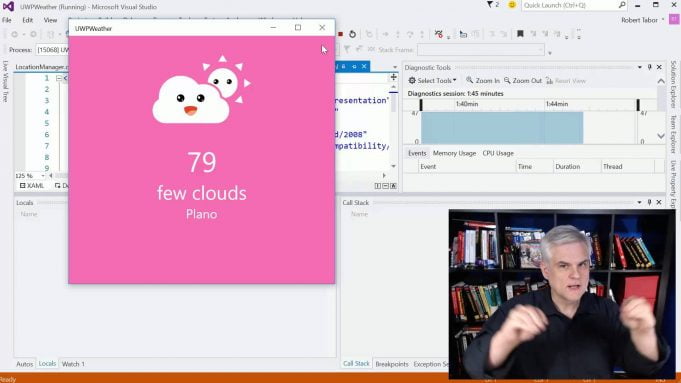Open the Process combo box
681x383 pixels.
pyautogui.click(x=52, y=50)
